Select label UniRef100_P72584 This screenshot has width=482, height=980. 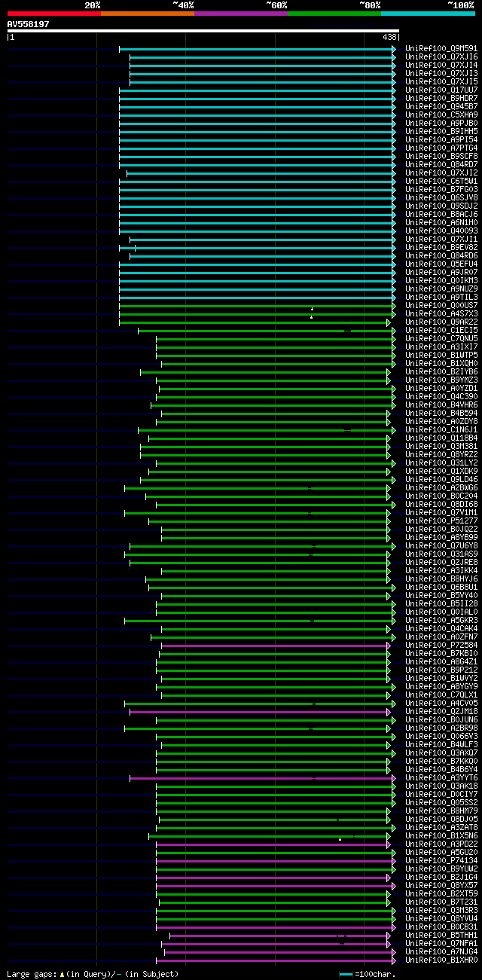441,646
